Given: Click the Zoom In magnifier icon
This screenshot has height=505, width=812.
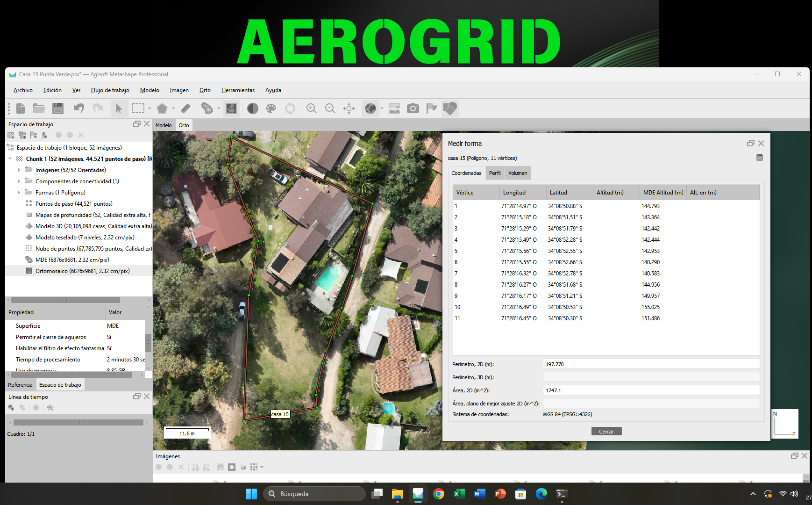Looking at the screenshot, I should point(311,108).
